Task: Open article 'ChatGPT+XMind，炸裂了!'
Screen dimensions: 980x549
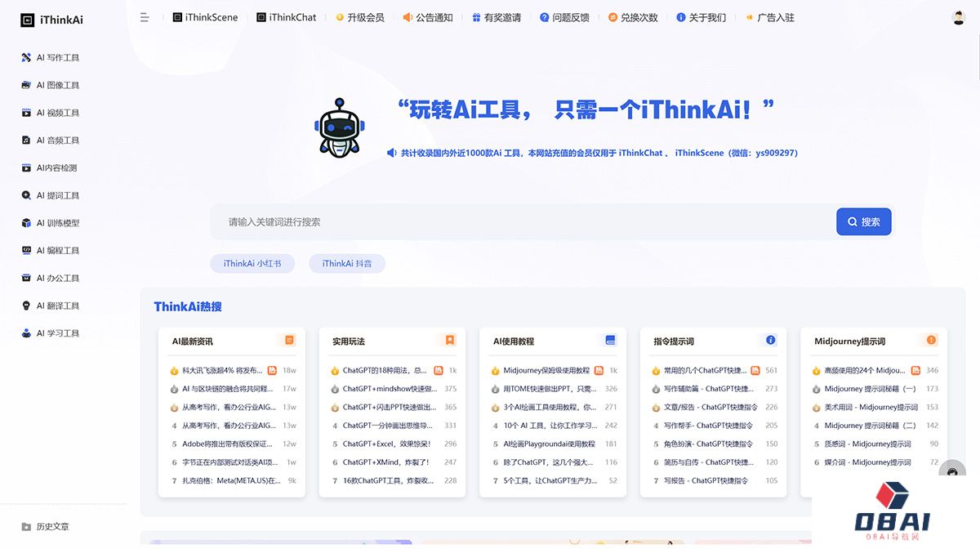Action: 386,462
